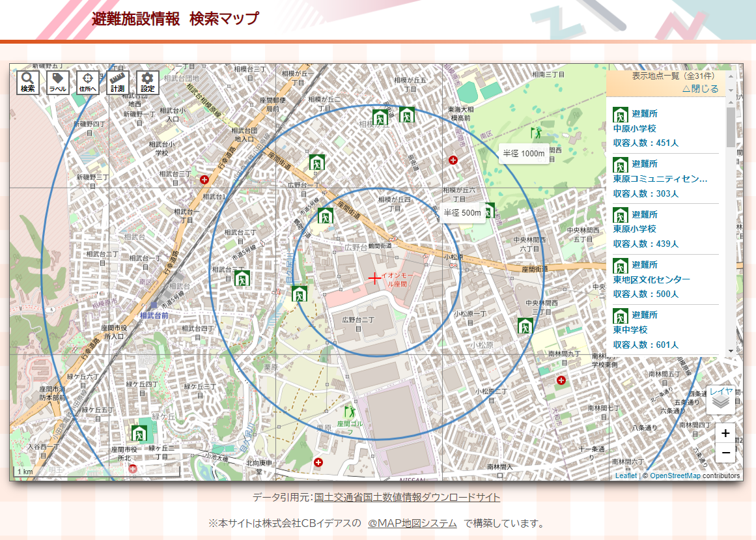This screenshot has height=540, width=756.
Task: Zoom out with the minus button
Action: (x=725, y=452)
